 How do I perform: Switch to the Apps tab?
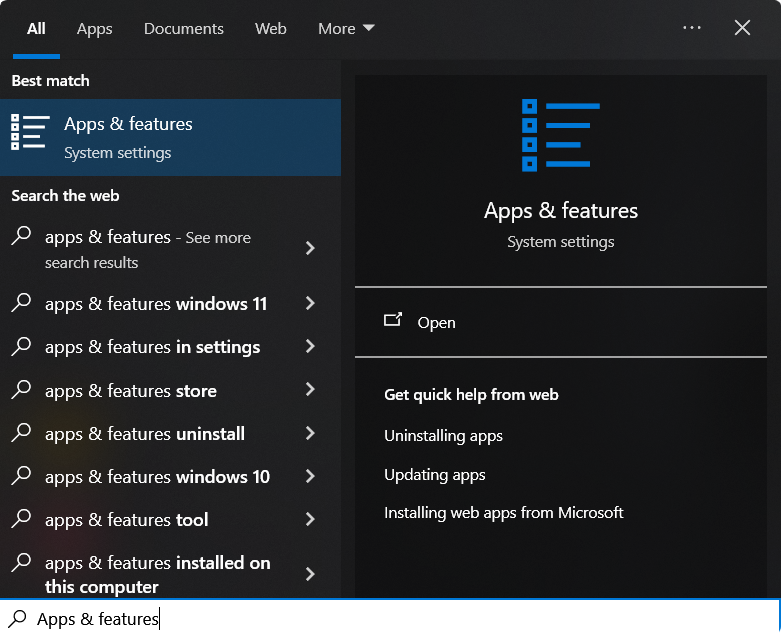(95, 29)
